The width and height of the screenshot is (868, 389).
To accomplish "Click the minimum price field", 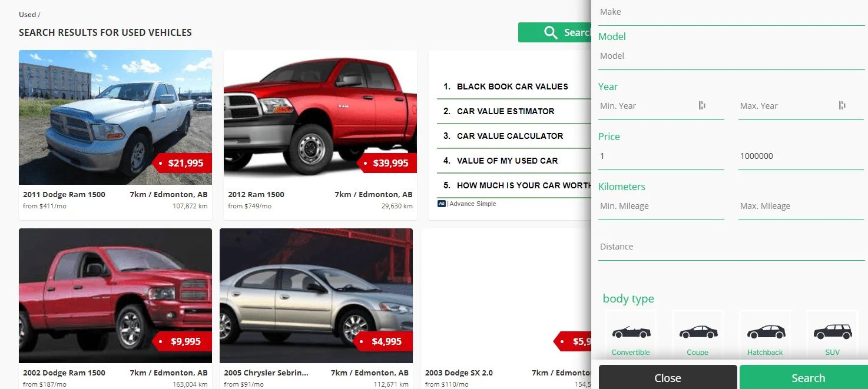I will pyautogui.click(x=661, y=157).
